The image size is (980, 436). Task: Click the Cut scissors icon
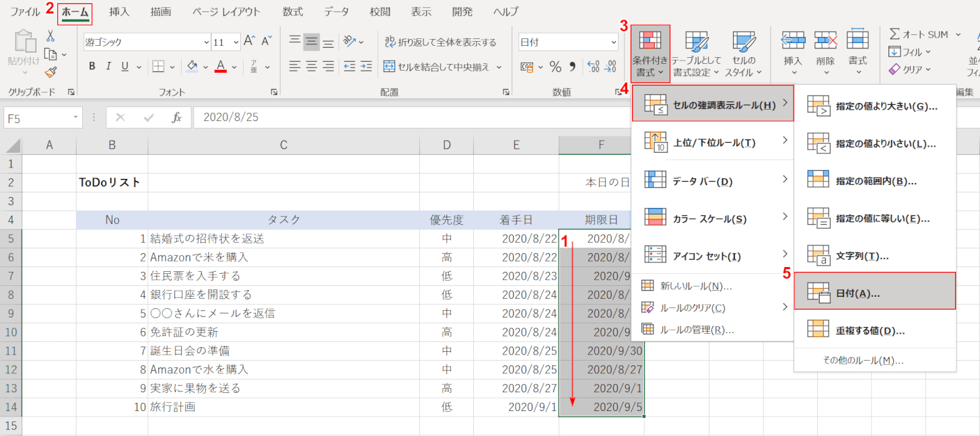(x=50, y=38)
